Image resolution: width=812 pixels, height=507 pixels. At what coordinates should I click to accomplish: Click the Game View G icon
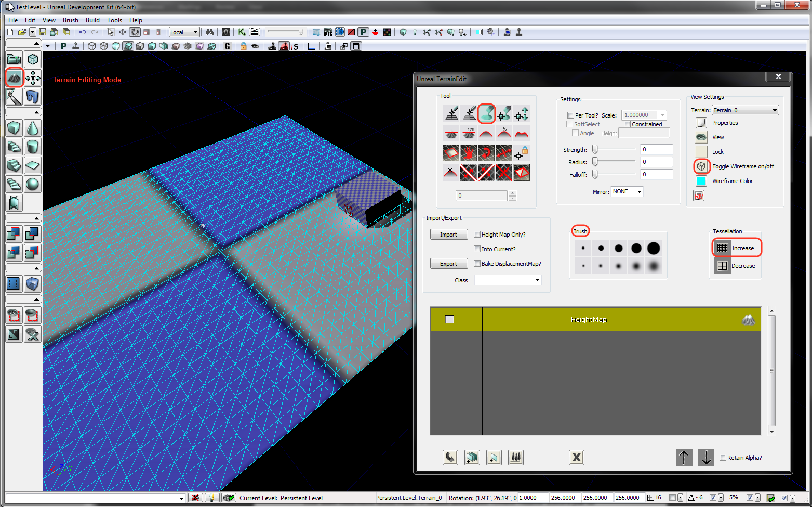click(227, 46)
